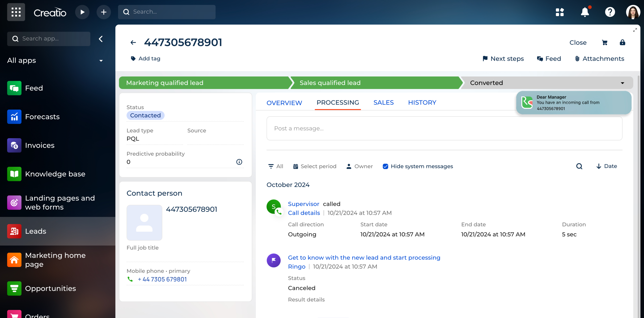
Task: Click the Lead type PQL field
Action: pos(154,139)
